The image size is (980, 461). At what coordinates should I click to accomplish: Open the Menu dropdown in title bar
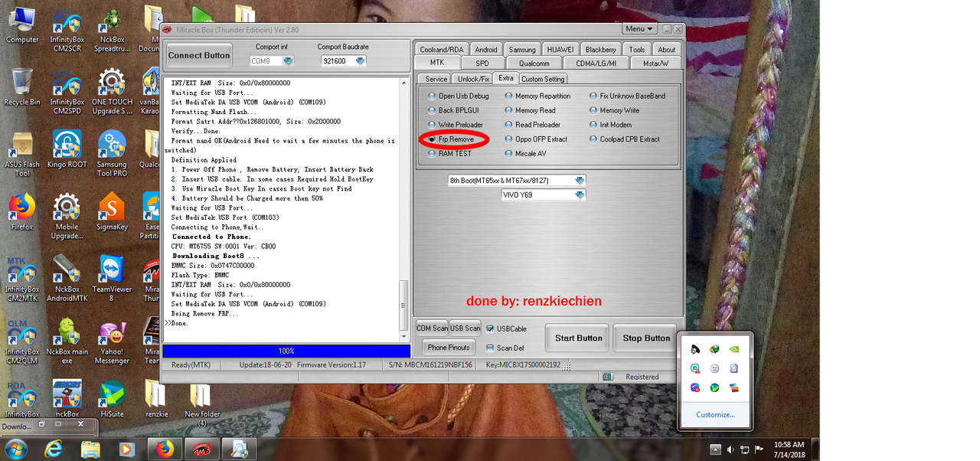[639, 29]
